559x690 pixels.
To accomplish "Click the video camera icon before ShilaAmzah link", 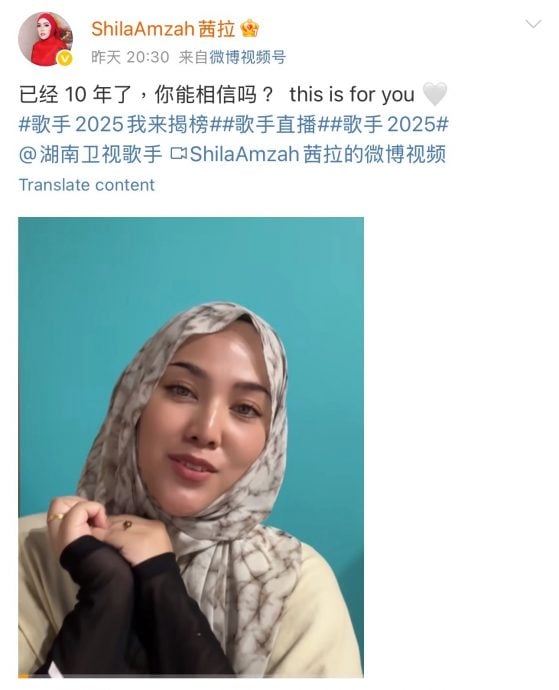I will (x=178, y=154).
